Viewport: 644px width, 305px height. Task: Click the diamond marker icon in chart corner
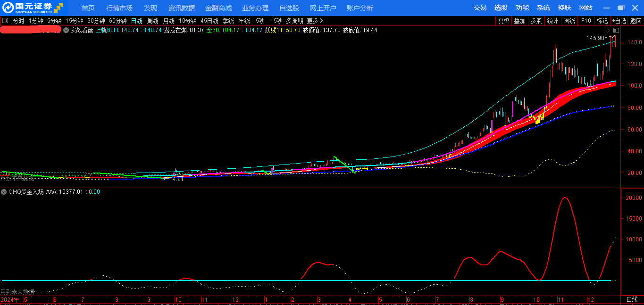click(x=607, y=30)
